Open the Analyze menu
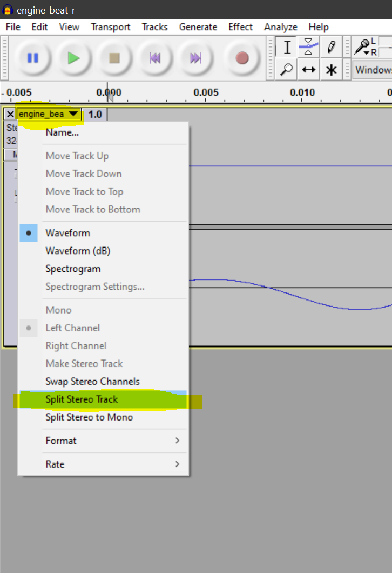 (281, 27)
